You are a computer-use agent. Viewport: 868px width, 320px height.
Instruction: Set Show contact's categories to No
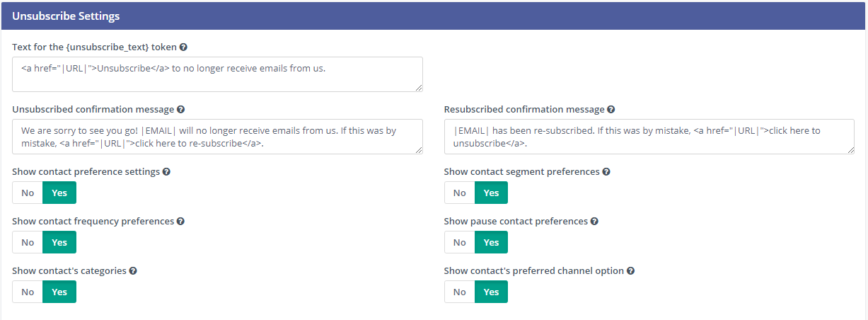point(28,292)
